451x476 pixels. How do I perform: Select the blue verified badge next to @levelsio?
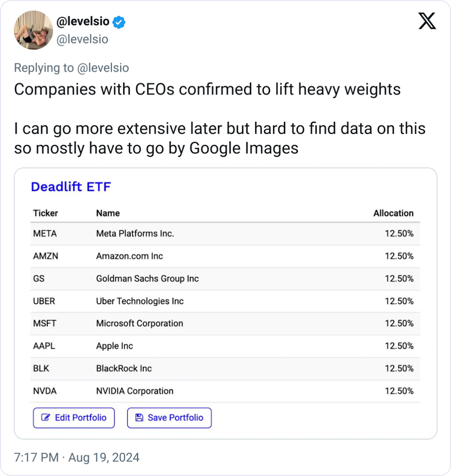tap(119, 22)
